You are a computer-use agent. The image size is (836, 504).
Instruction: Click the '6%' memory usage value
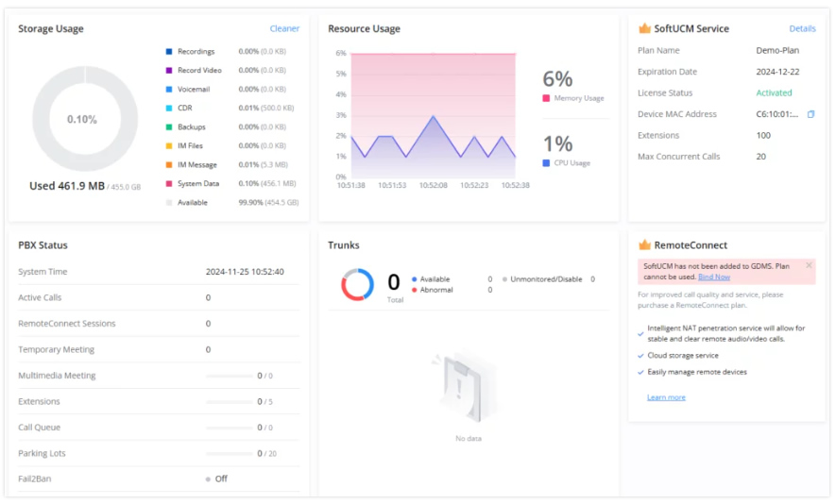[557, 79]
